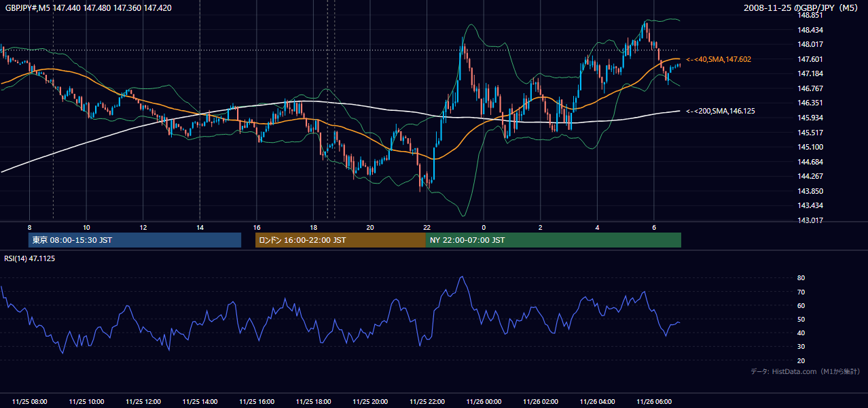This screenshot has width=868, height=408.
Task: Click hour label 14 under price chart
Action: pos(200,227)
